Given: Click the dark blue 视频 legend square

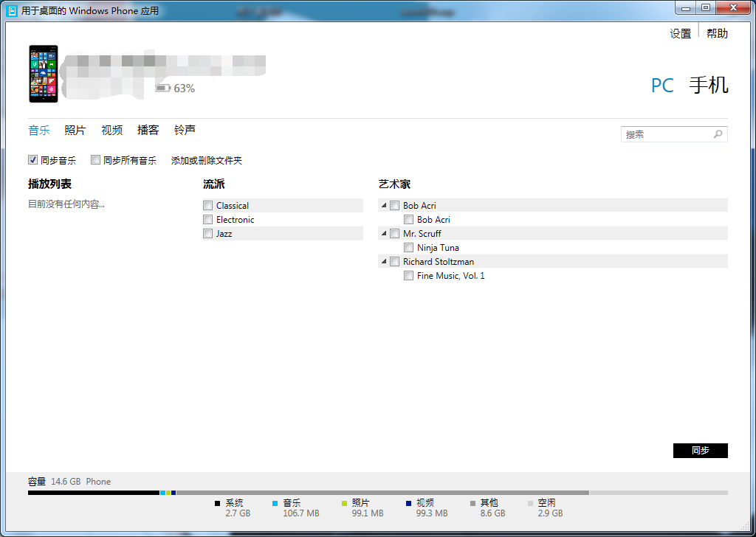Looking at the screenshot, I should coord(408,503).
